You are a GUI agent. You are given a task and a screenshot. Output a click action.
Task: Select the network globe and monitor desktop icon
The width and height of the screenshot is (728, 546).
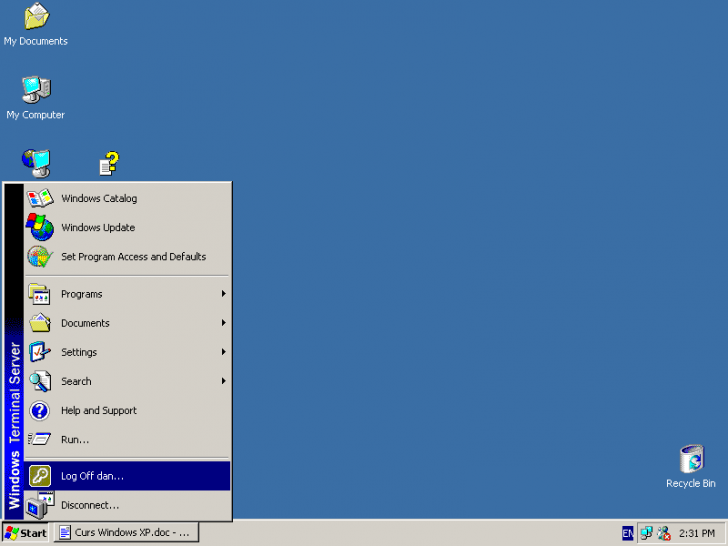coord(36,163)
